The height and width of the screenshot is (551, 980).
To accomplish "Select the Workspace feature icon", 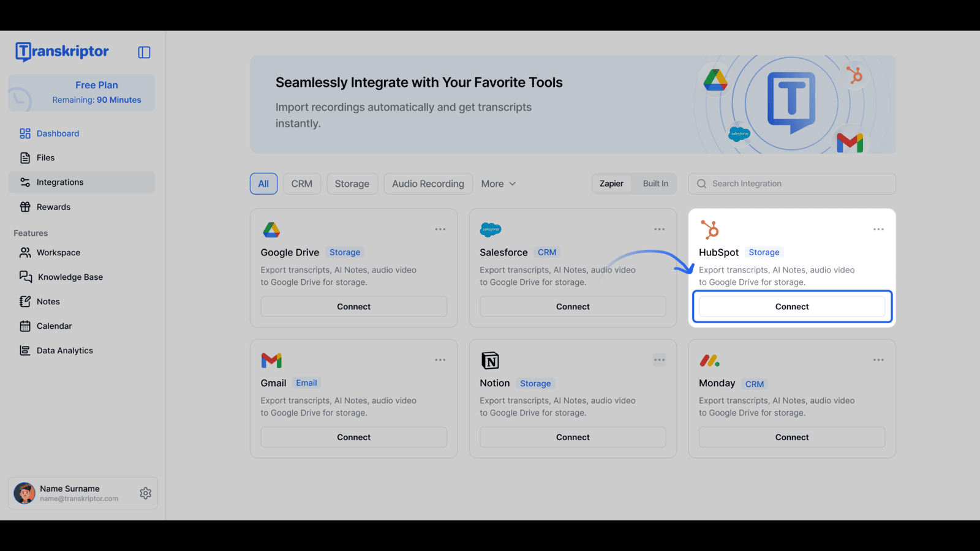I will click(24, 252).
